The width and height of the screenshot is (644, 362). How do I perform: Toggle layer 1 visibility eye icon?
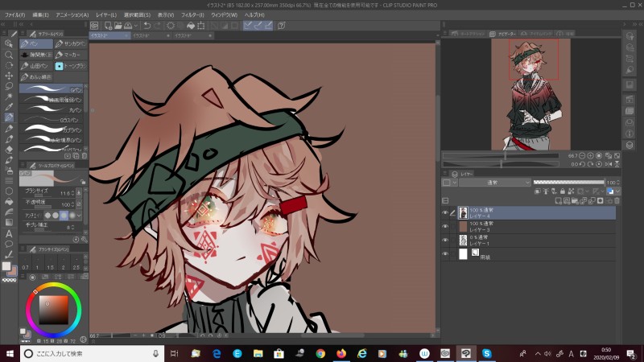click(x=445, y=240)
